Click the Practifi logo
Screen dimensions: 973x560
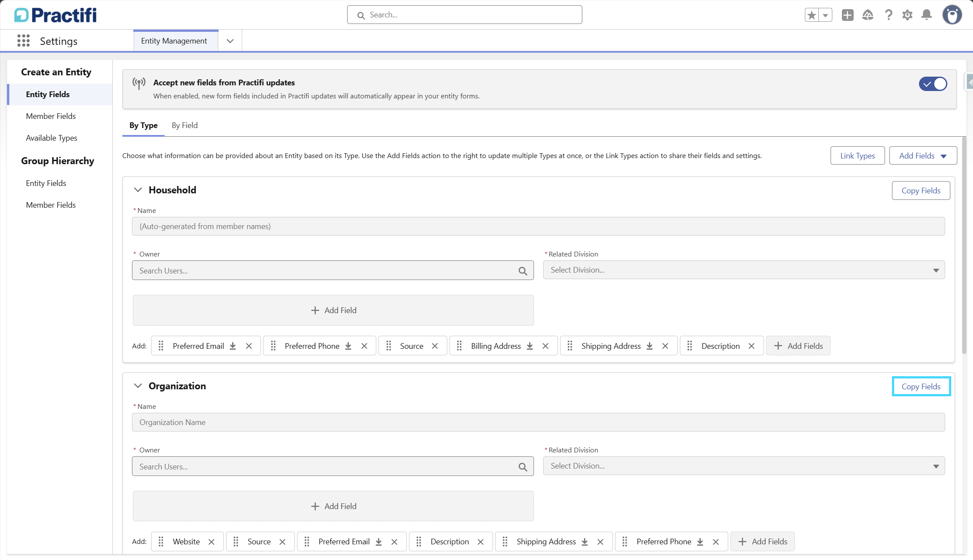pos(55,15)
